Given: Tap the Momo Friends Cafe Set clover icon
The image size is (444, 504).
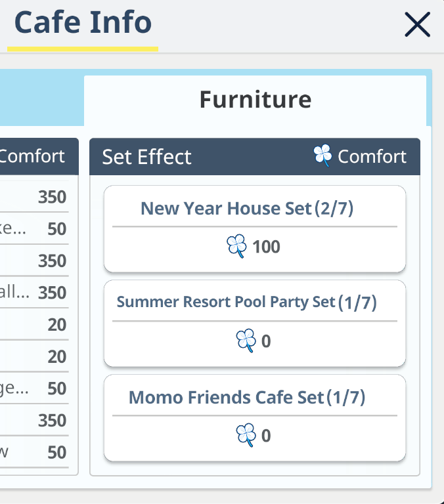Looking at the screenshot, I should (246, 436).
